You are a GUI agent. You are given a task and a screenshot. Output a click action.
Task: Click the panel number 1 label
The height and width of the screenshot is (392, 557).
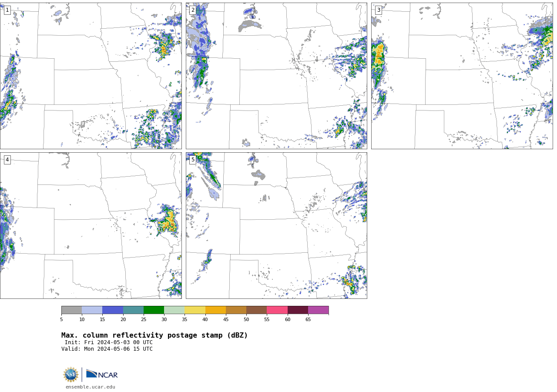click(x=7, y=10)
